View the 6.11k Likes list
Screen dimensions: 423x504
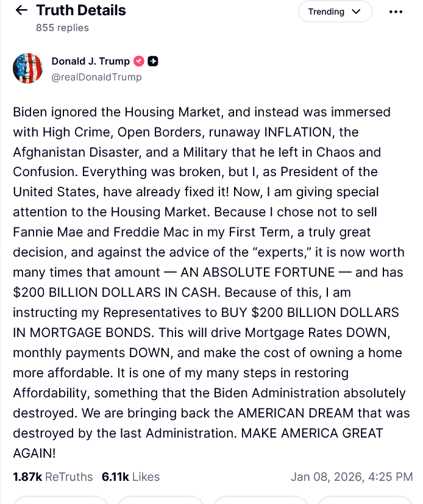(130, 477)
